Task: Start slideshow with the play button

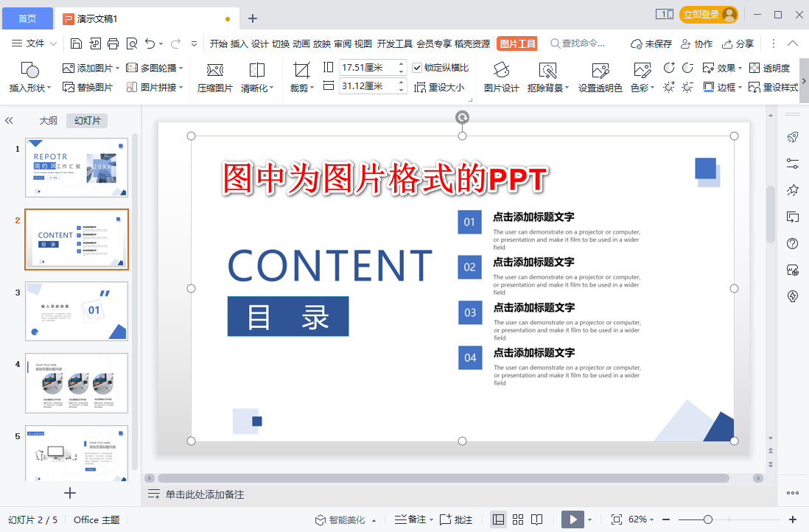Action: 572,519
